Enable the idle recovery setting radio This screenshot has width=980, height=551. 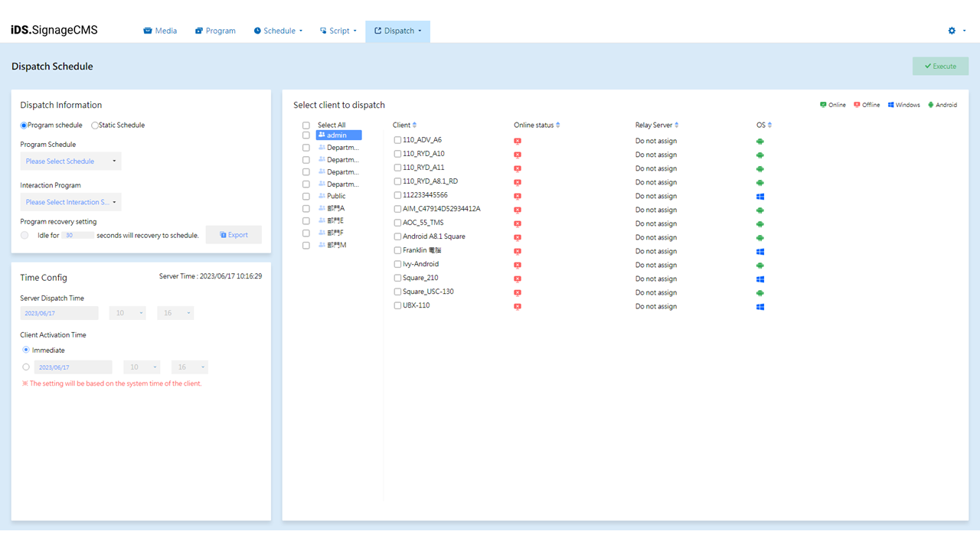coord(24,236)
